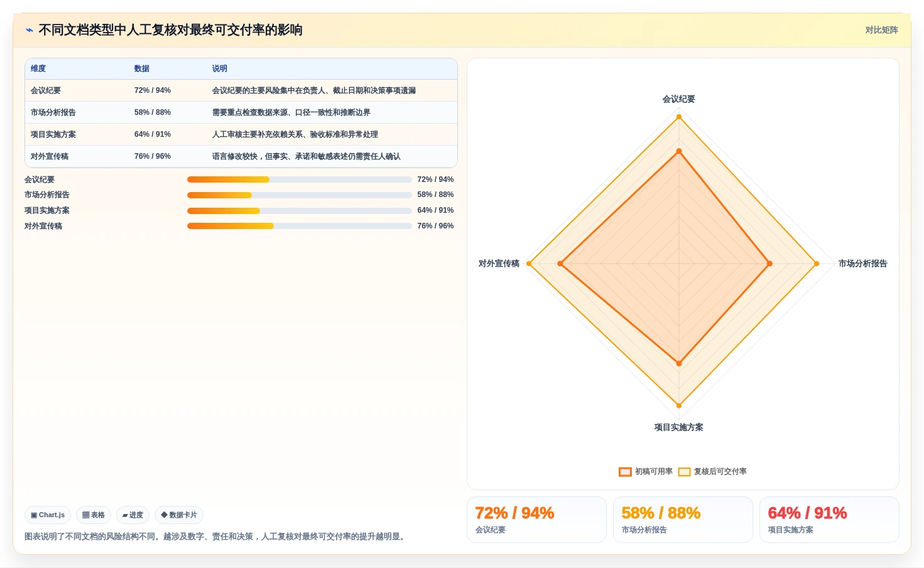Click the outer radar point at 会议纪要
This screenshot has width=924, height=568.
(679, 117)
